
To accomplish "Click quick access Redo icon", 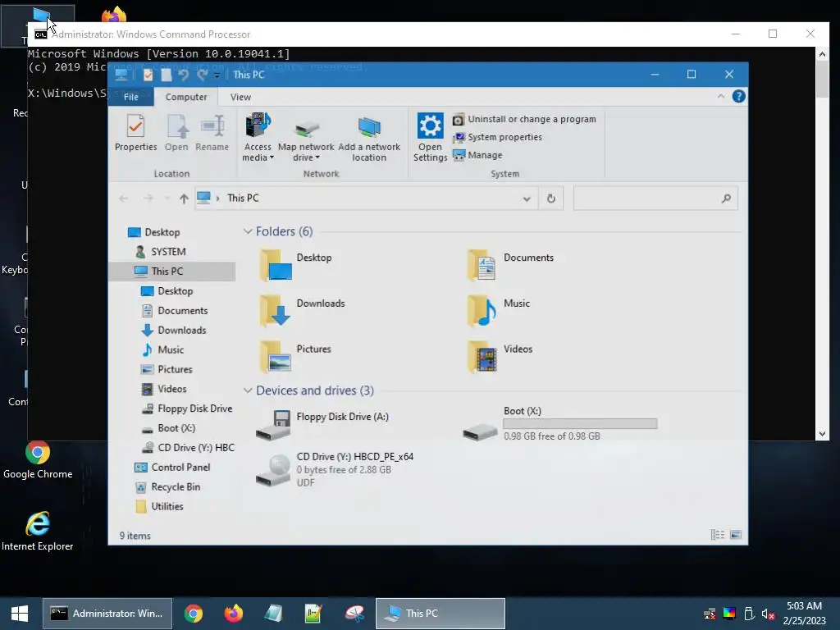I will tap(202, 75).
